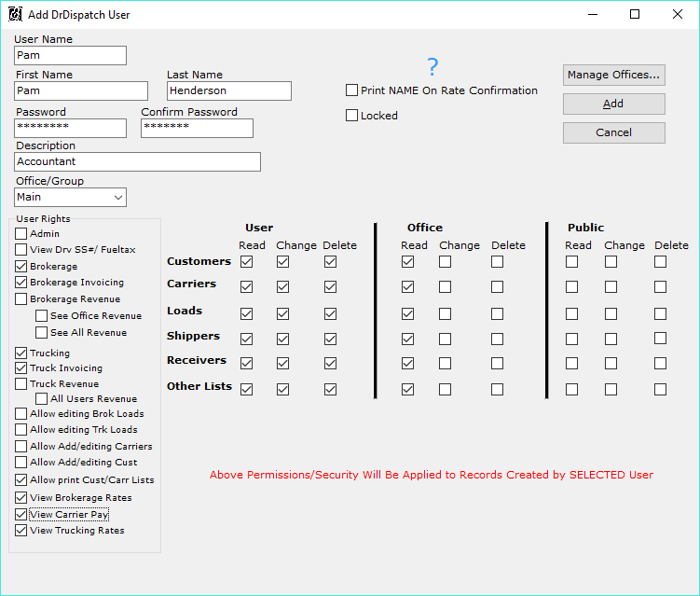Check Office Change for Customers
Image resolution: width=700 pixels, height=596 pixels.
446,261
